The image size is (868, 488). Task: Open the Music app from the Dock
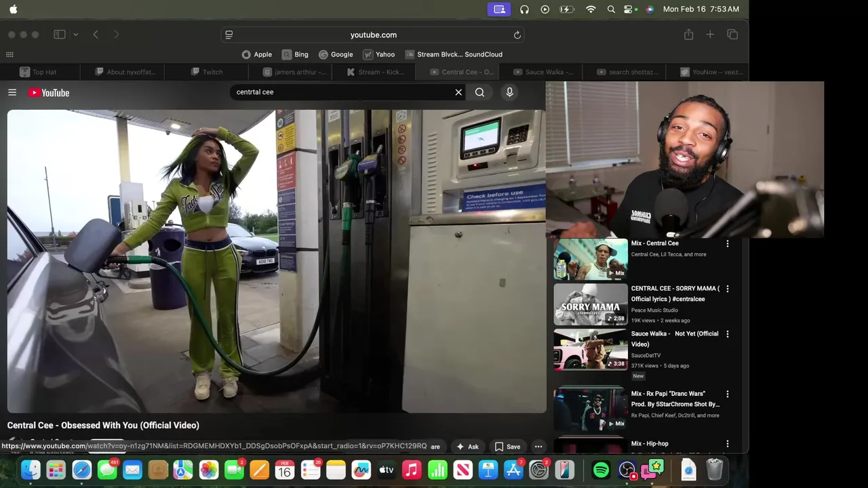[x=412, y=470]
